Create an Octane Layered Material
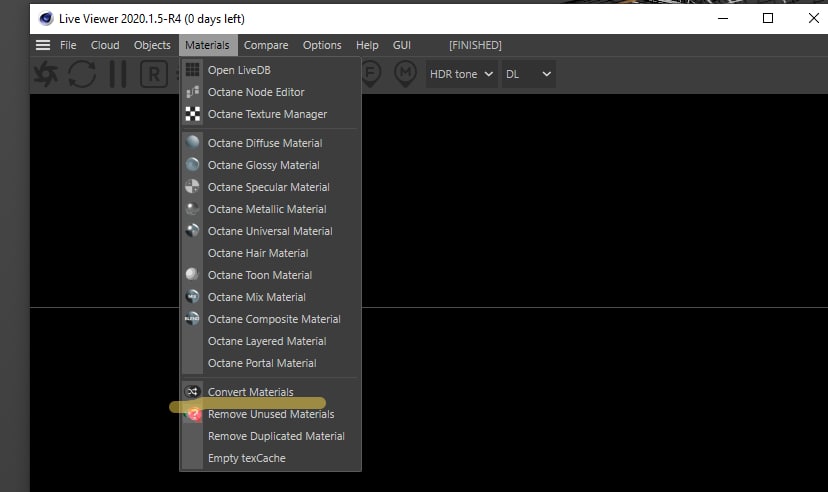This screenshot has width=828, height=492. click(x=271, y=341)
